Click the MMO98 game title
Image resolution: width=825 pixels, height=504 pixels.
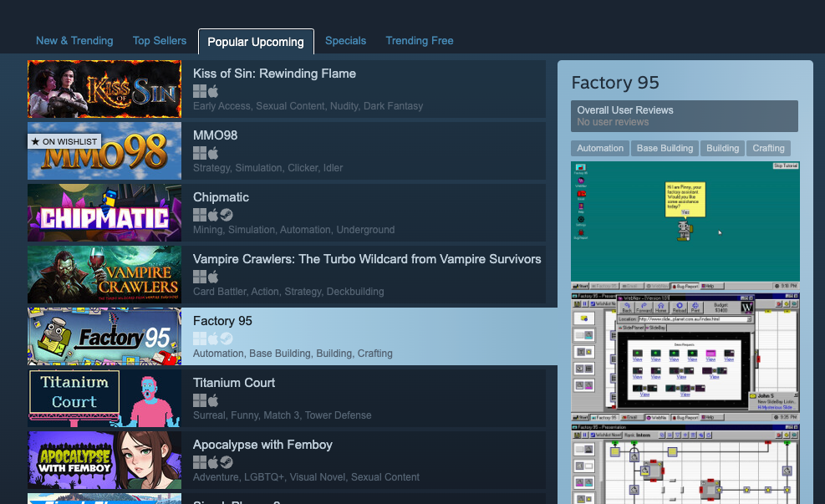point(215,135)
